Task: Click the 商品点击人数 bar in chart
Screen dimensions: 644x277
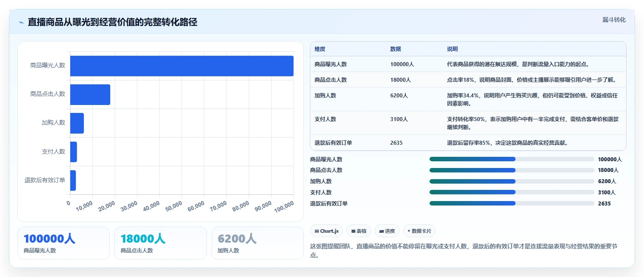Action: 90,94
